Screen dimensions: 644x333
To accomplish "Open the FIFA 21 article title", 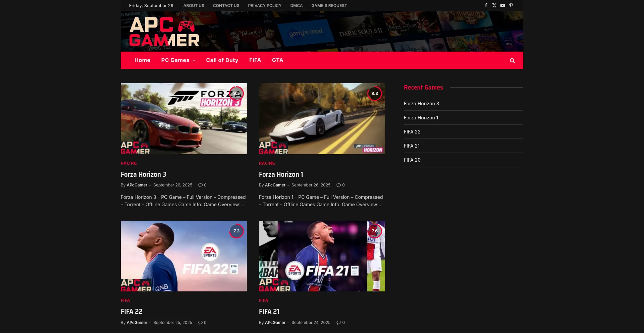I will pos(269,312).
